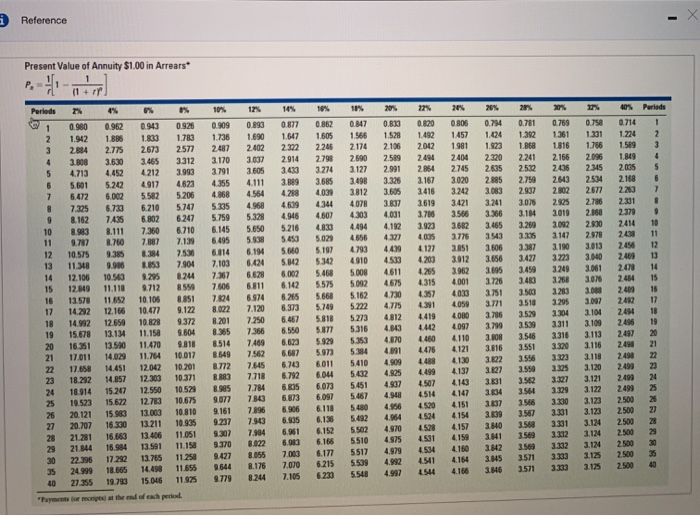Select the 32% column header
This screenshot has height=516, width=700.
tap(593, 108)
